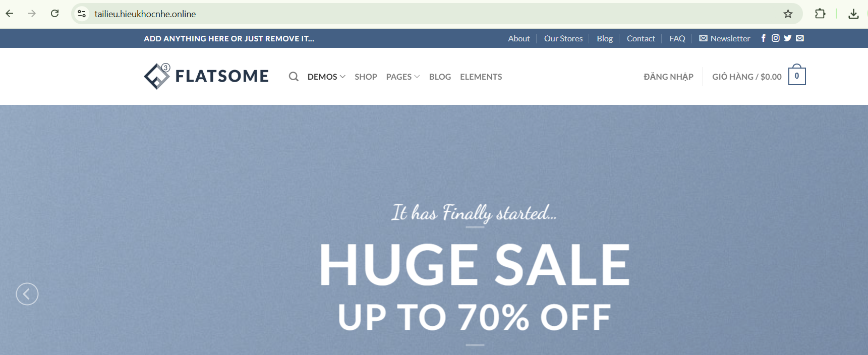Open the SHOP menu item
Viewport: 868px width, 355px height.
tap(366, 77)
